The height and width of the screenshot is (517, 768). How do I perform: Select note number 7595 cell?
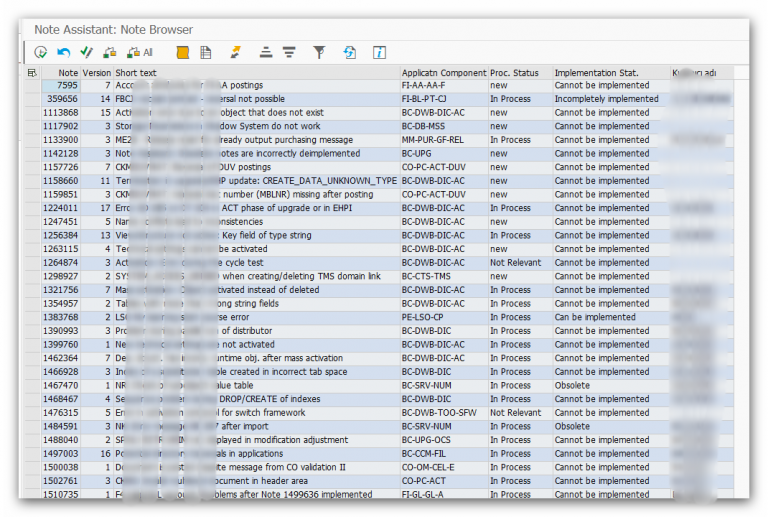66,86
